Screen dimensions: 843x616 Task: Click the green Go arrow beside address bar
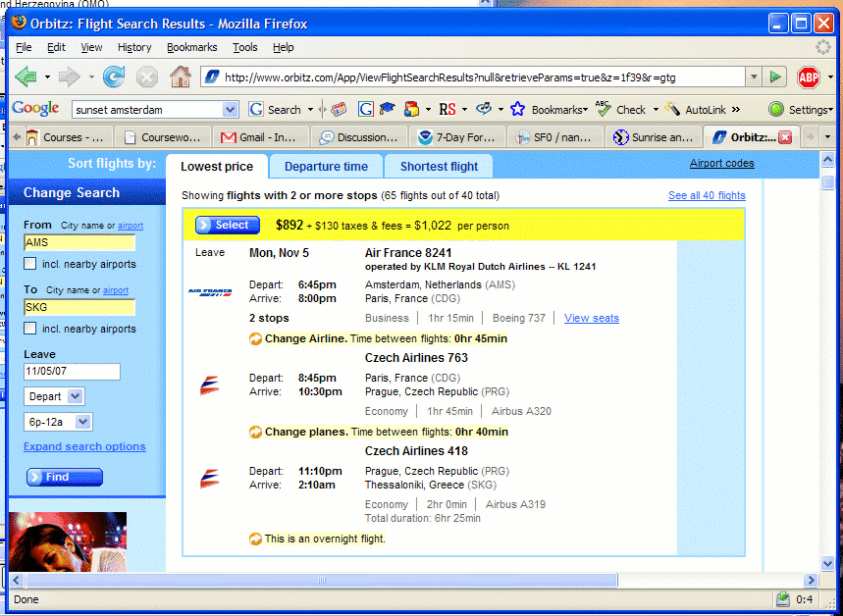click(775, 77)
